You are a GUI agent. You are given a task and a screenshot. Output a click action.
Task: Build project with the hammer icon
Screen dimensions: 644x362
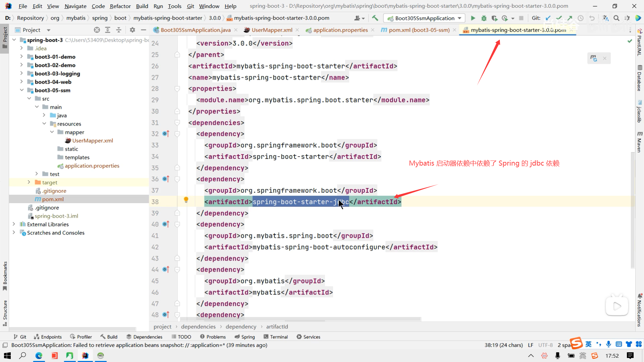point(375,18)
